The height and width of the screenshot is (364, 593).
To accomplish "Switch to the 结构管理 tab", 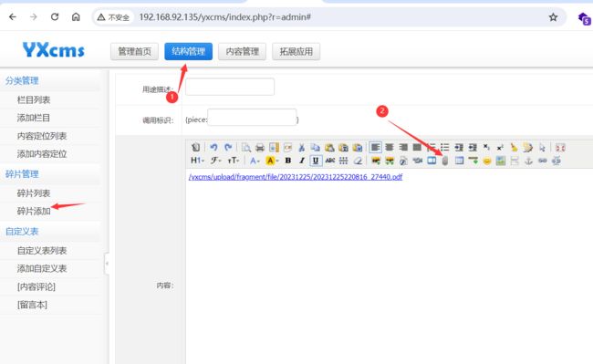I will 188,51.
